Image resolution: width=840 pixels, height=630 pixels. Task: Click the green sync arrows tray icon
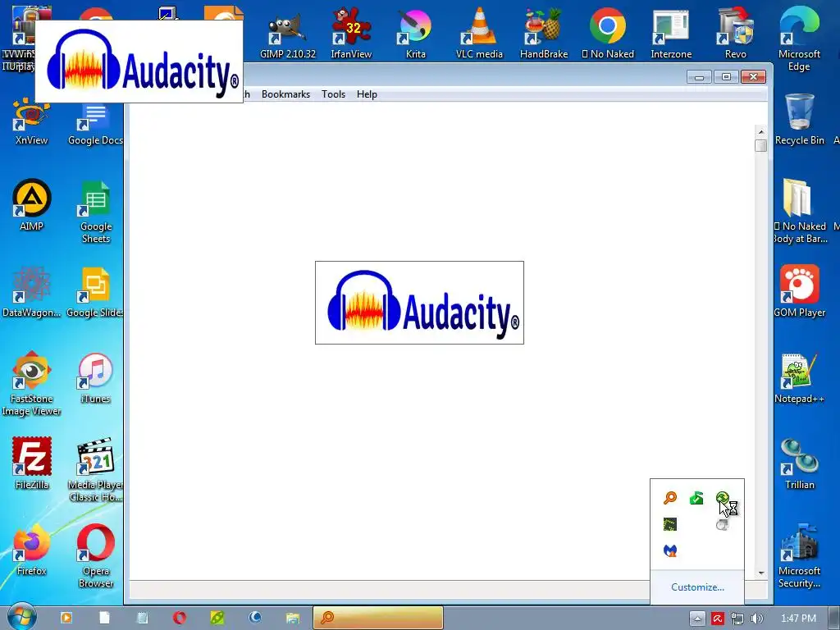point(722,498)
